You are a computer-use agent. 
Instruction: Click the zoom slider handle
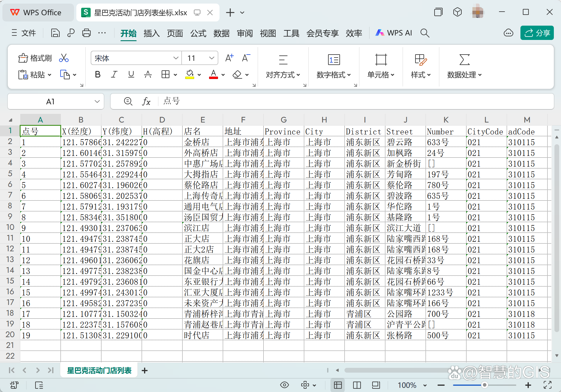485,385
